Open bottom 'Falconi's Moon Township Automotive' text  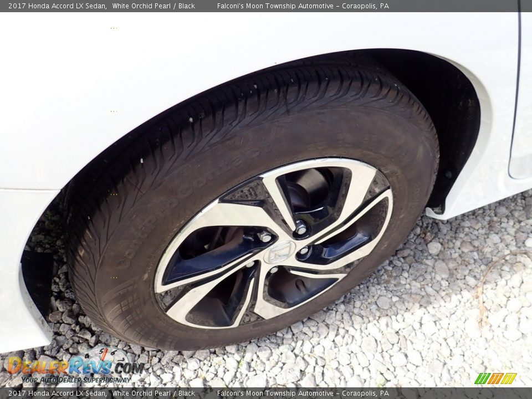tap(275, 393)
